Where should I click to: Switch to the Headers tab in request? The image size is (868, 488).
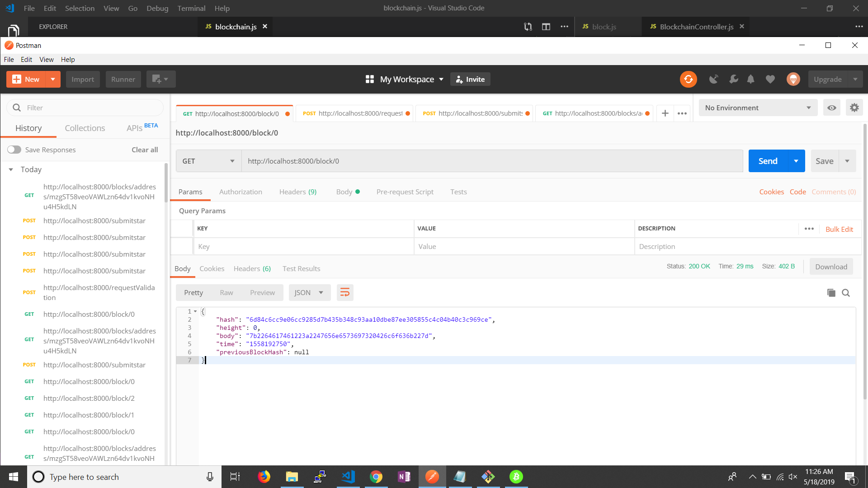(298, 192)
